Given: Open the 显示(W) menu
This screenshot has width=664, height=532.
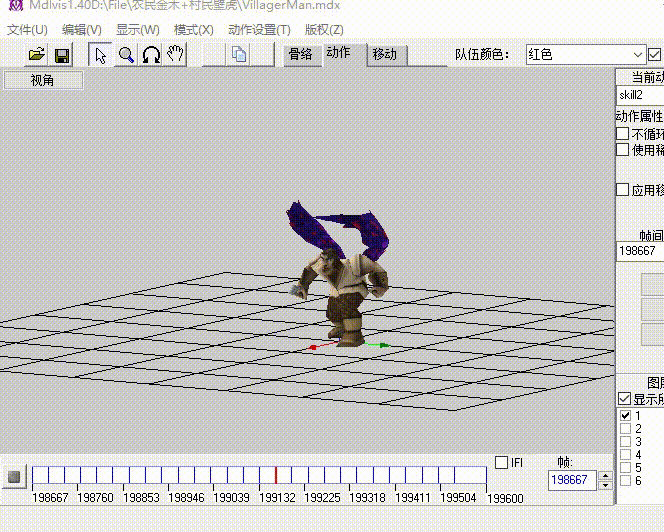Looking at the screenshot, I should [x=138, y=30].
